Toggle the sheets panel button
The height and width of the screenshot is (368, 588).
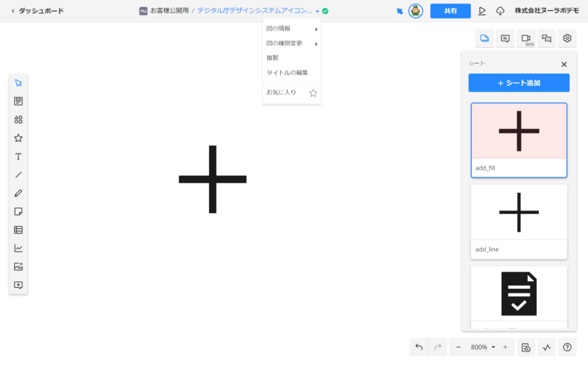click(485, 39)
